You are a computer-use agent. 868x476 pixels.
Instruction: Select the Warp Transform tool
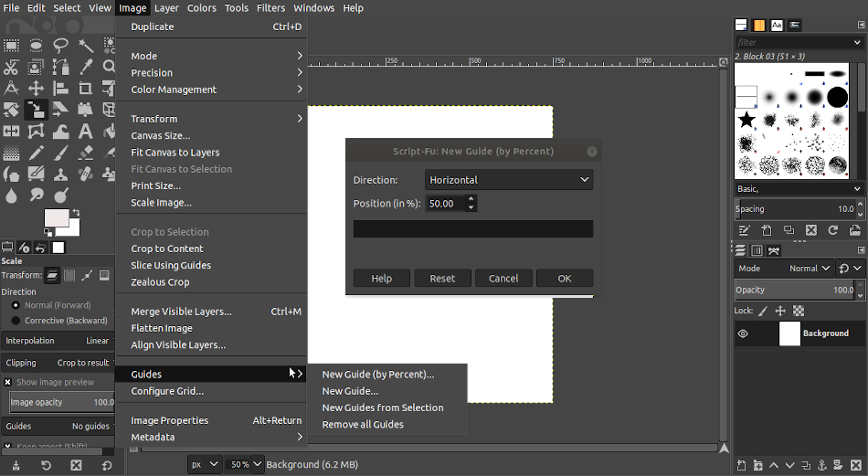(60, 132)
